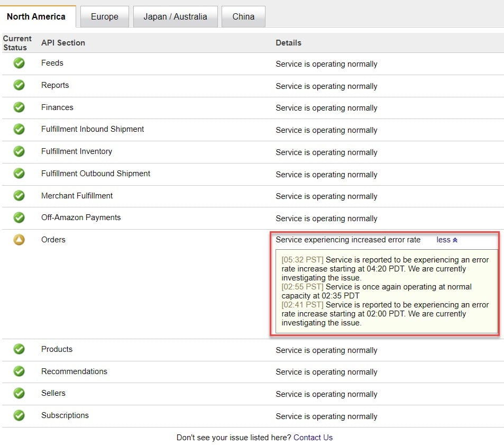Click the Fulfillment Inbound Shipment status icon

pyautogui.click(x=19, y=129)
